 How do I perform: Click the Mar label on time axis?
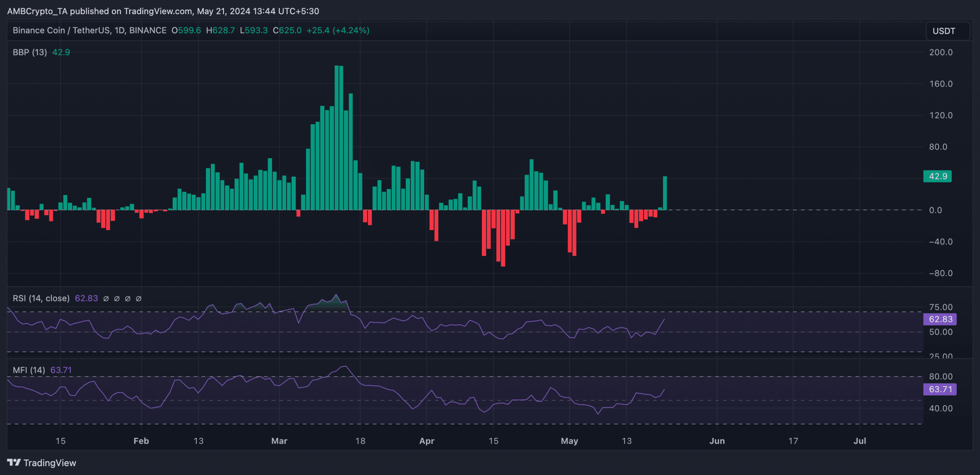(x=279, y=441)
